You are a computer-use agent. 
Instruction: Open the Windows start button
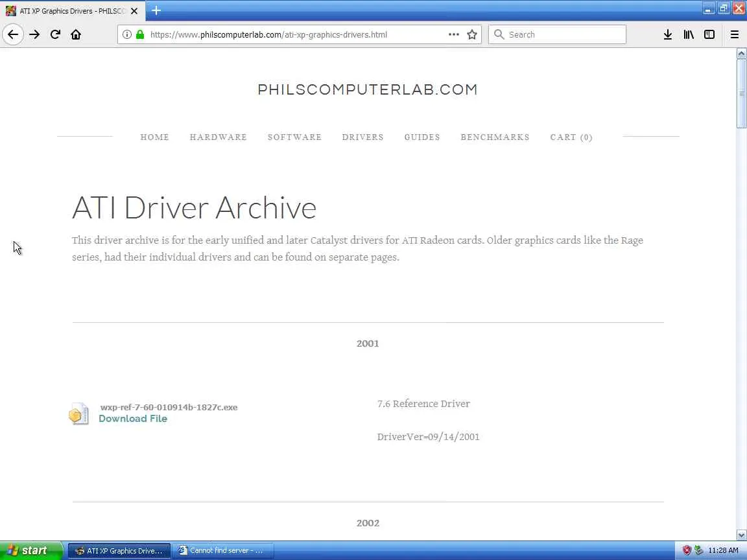pyautogui.click(x=31, y=550)
